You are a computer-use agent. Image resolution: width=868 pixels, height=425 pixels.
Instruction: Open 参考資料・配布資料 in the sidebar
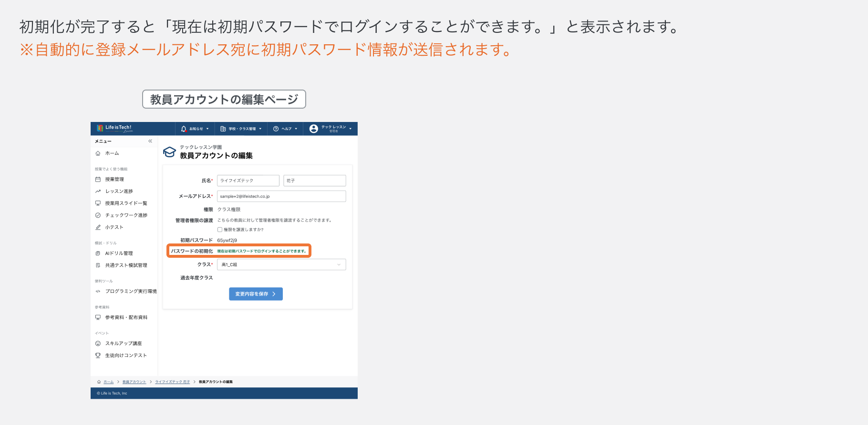pos(121,317)
